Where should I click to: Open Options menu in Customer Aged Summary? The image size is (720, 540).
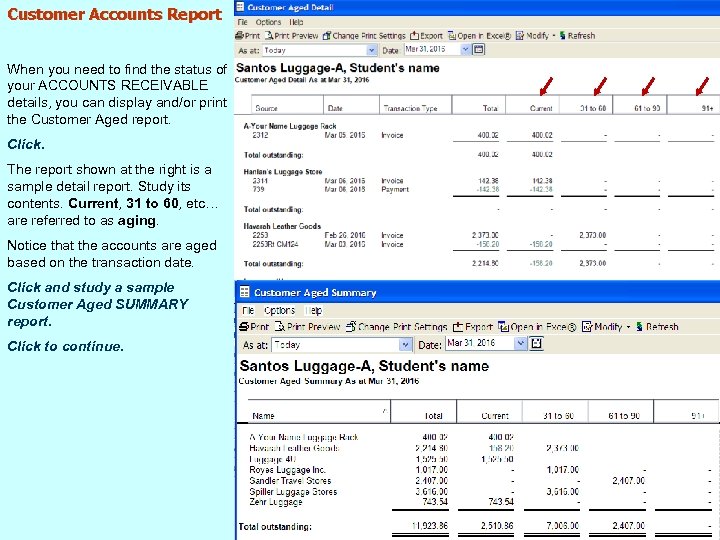(x=279, y=310)
